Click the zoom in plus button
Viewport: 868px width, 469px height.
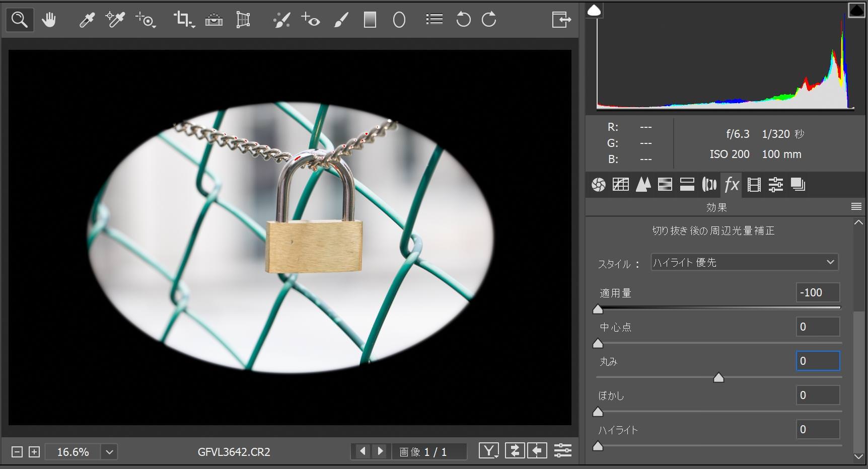pyautogui.click(x=34, y=452)
